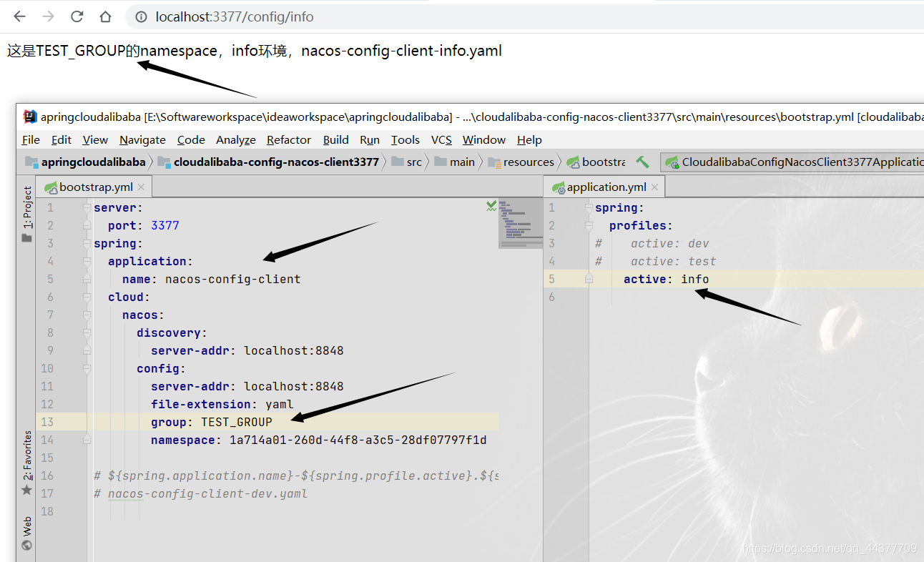Select cloudalibaba-config-nacos-client3377 breadcrumb
924x562 pixels.
[269, 162]
